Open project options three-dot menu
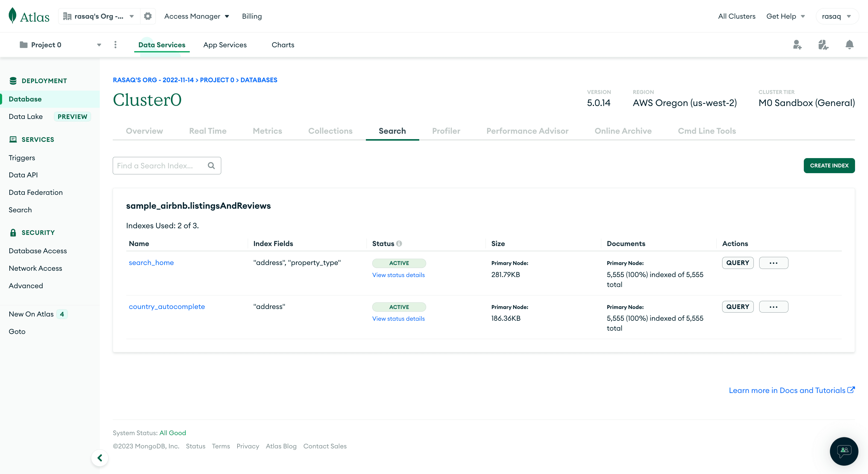 [115, 45]
